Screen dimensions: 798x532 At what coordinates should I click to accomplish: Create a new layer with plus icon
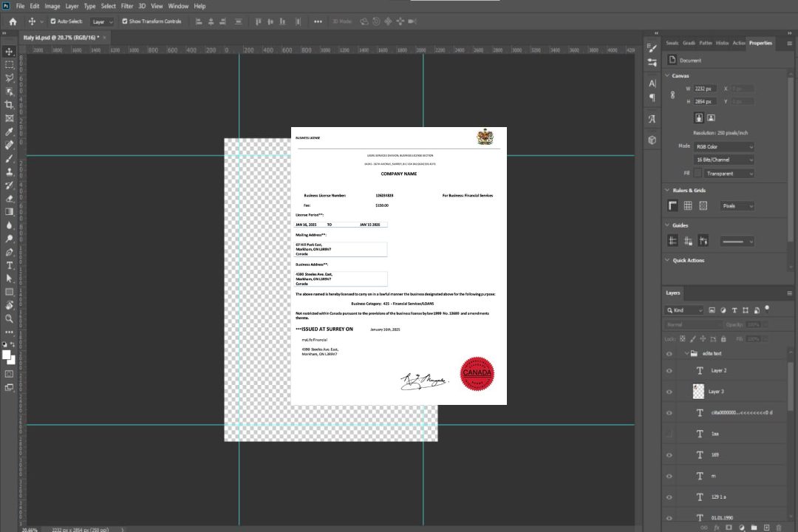click(x=766, y=528)
